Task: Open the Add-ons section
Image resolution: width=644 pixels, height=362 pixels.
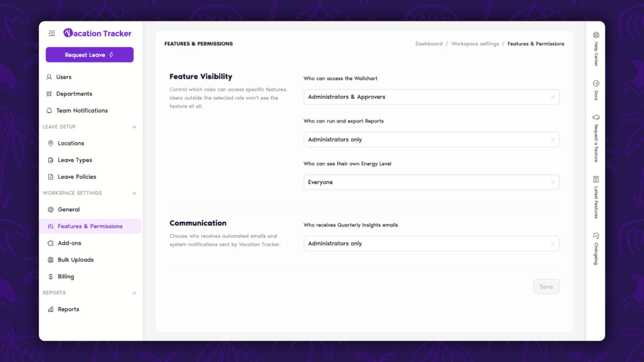Action: click(69, 243)
